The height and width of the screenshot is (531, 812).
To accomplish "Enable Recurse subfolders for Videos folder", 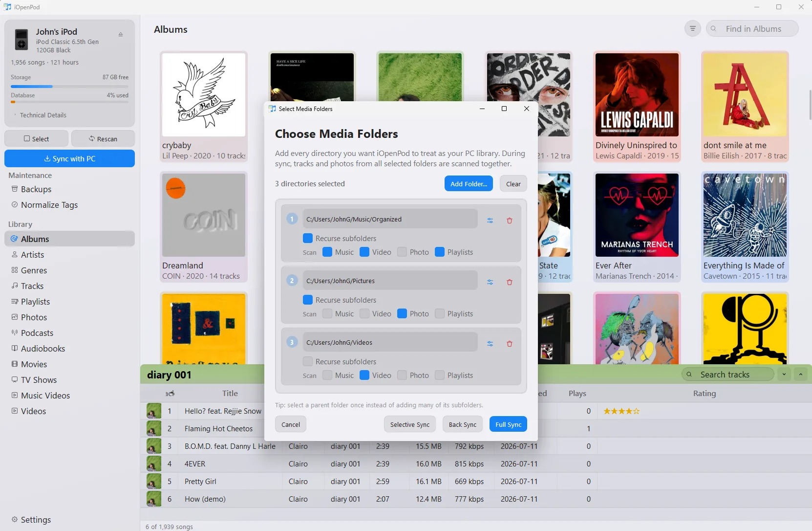I will (x=308, y=361).
